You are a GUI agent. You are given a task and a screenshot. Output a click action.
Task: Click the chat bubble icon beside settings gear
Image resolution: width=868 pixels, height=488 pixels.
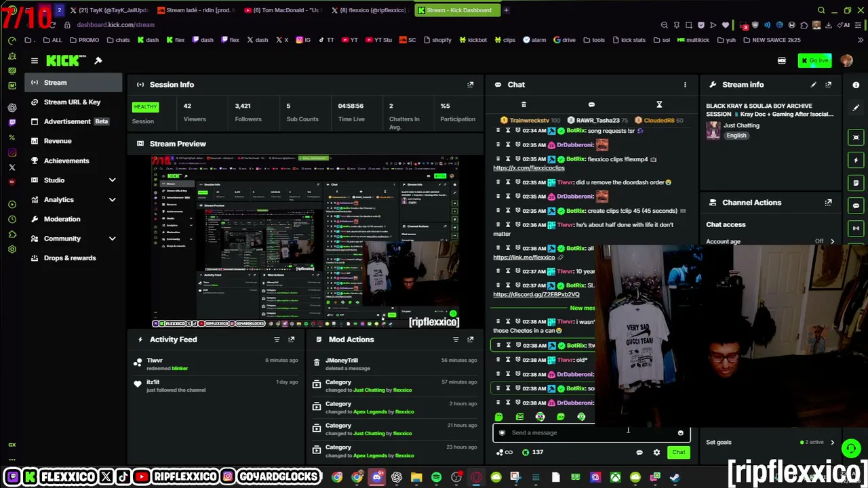pyautogui.click(x=639, y=452)
